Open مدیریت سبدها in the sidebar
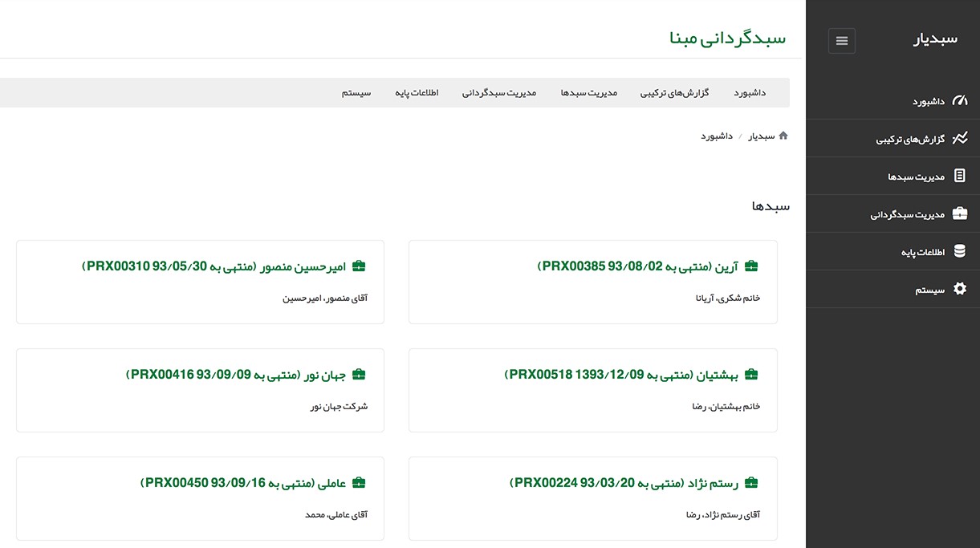The height and width of the screenshot is (548, 980). coord(893,177)
